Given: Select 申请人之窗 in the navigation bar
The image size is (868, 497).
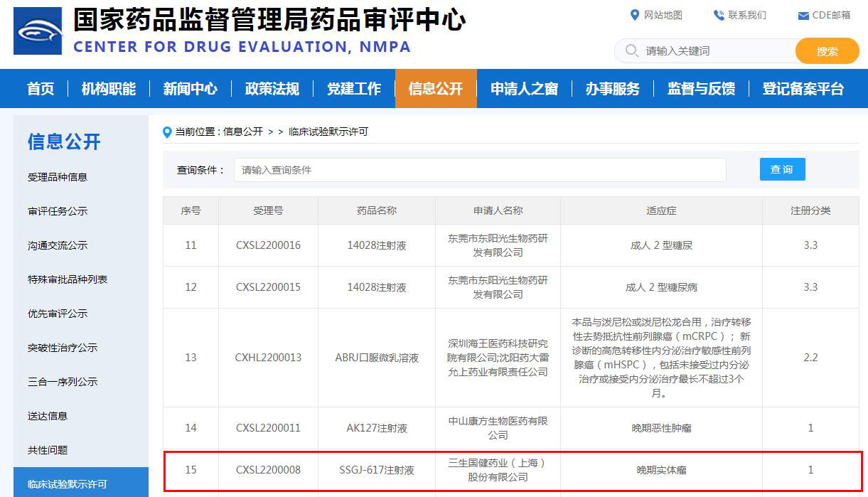Looking at the screenshot, I should click(x=524, y=89).
